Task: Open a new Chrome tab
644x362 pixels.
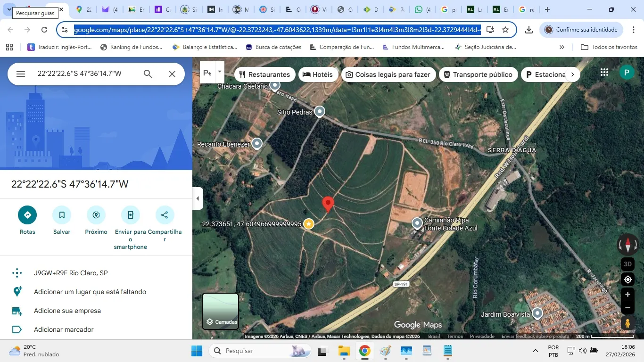Action: pyautogui.click(x=547, y=9)
